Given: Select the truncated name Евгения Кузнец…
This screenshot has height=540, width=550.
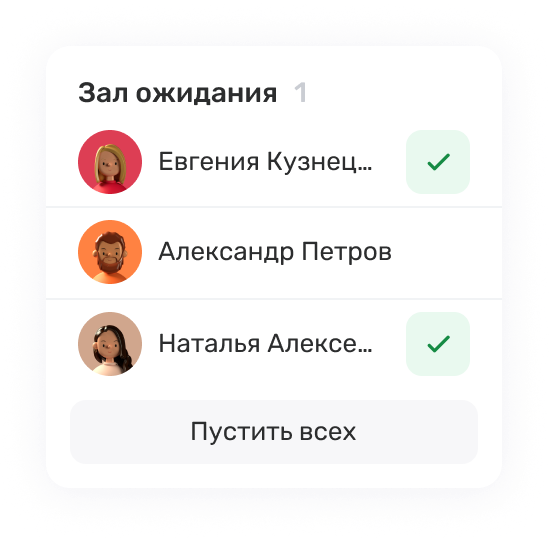Looking at the screenshot, I should (x=265, y=162).
